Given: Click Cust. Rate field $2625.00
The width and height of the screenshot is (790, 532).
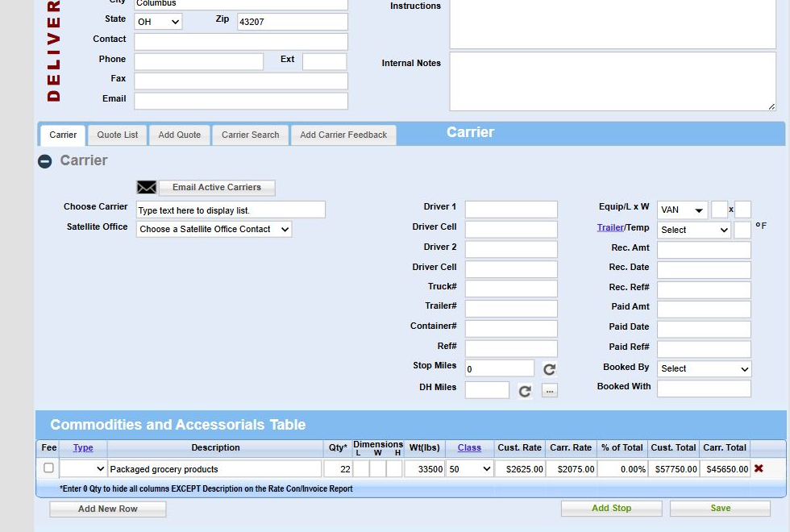Looking at the screenshot, I should tap(520, 469).
